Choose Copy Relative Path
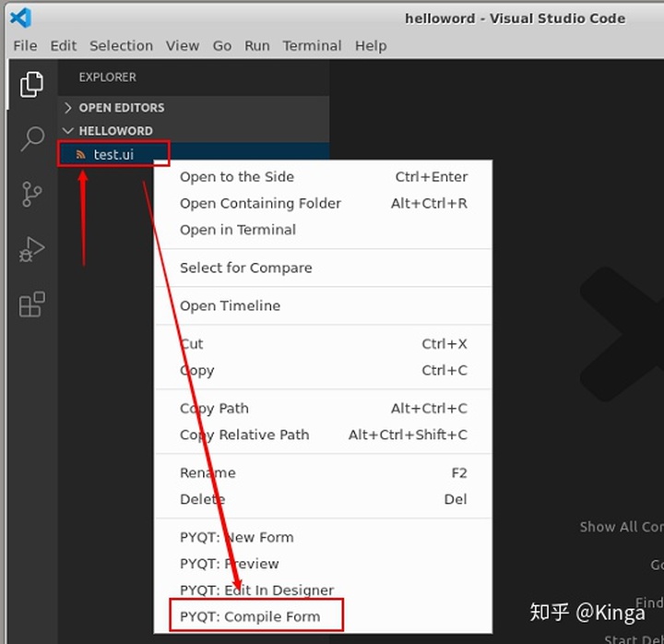 323,435
